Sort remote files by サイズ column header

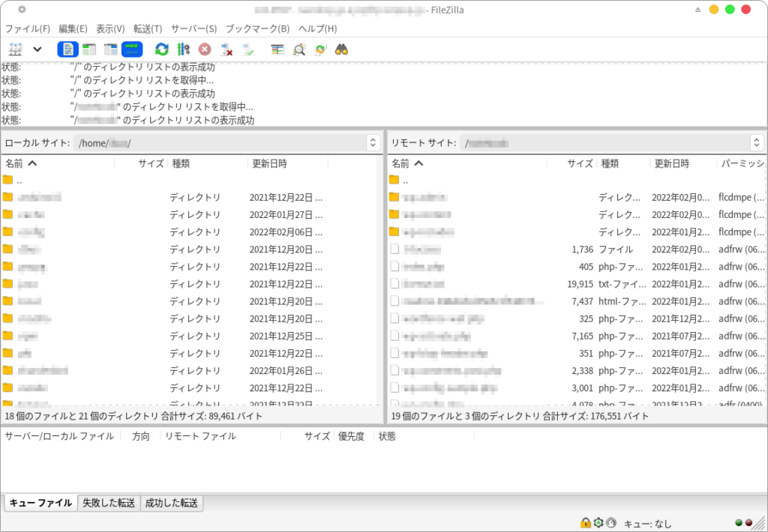[579, 163]
